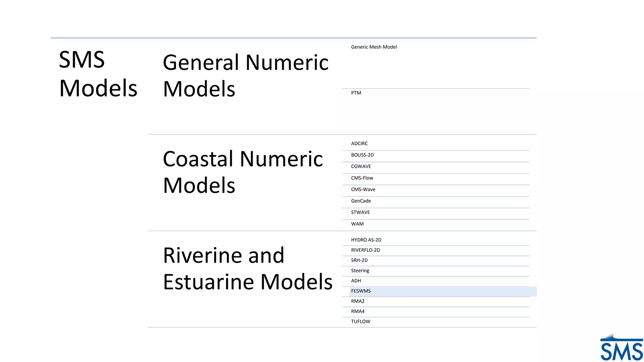644x362 pixels.
Task: Click the Coastal Numeric Models heading
Action: (x=242, y=172)
